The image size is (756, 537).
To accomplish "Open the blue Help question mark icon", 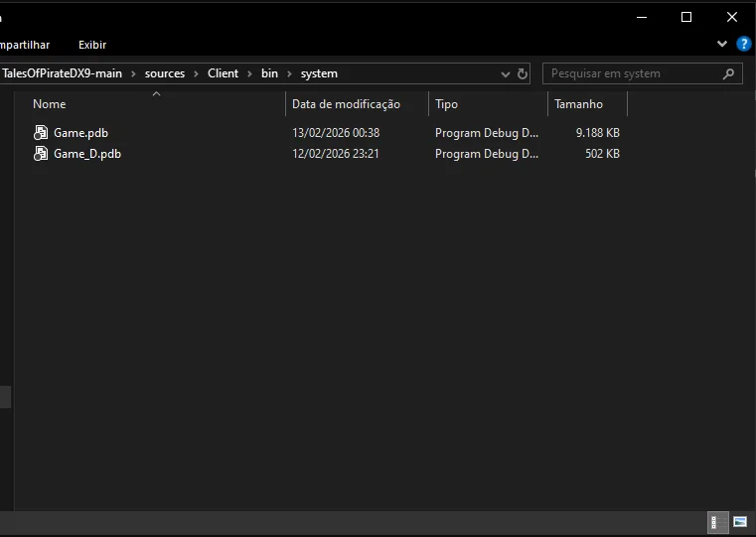I will (743, 45).
